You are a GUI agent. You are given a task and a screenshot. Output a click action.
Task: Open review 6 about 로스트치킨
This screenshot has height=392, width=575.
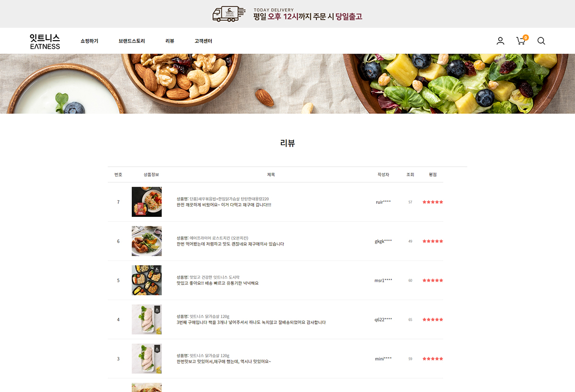(230, 244)
